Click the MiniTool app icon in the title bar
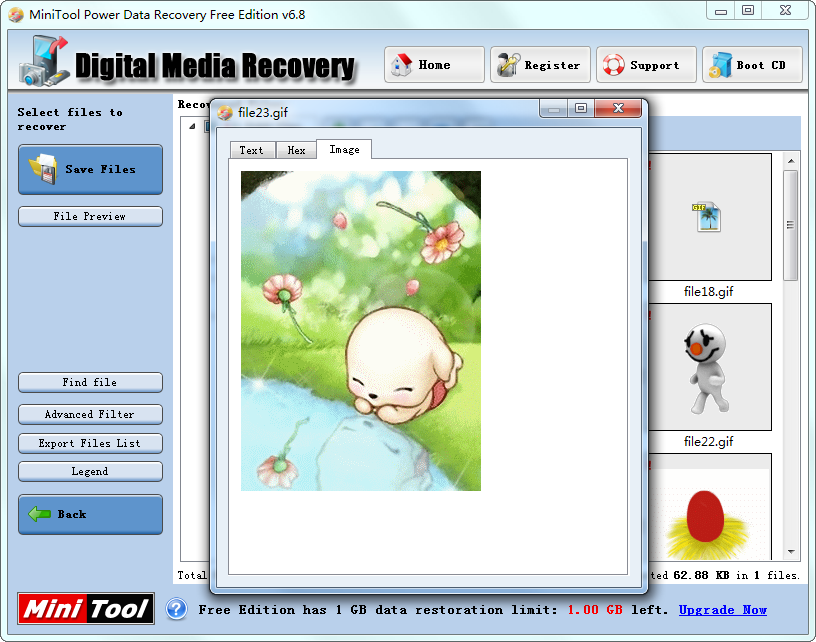This screenshot has height=642, width=816. [x=16, y=15]
